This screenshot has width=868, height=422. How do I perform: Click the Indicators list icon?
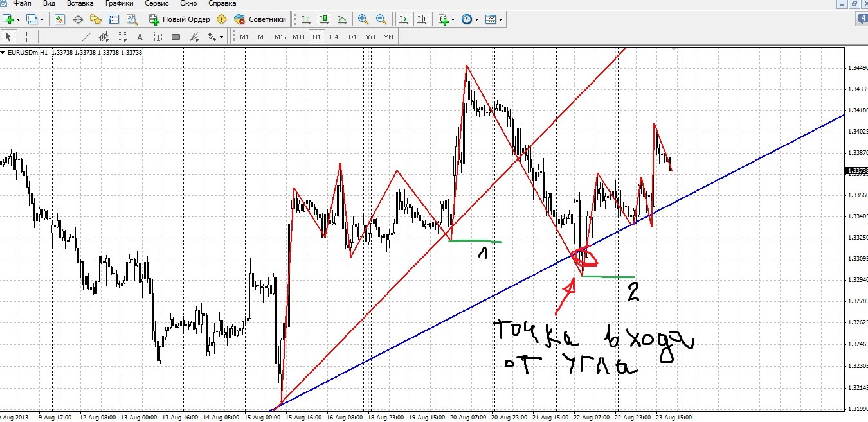click(x=444, y=19)
